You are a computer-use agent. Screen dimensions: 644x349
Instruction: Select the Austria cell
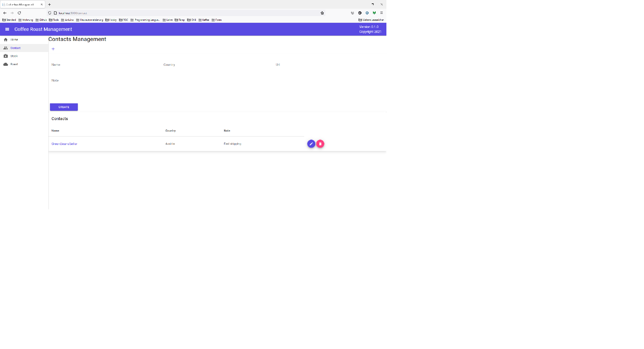tap(170, 144)
